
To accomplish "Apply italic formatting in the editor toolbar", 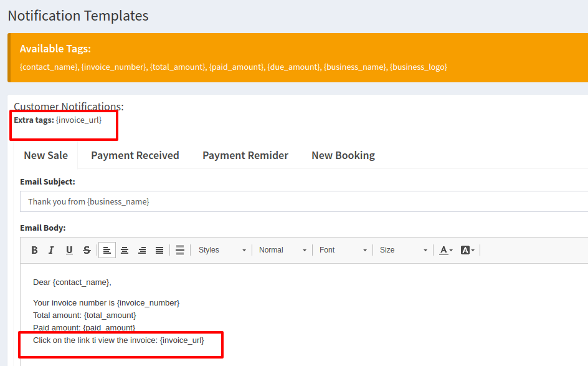I will point(52,250).
